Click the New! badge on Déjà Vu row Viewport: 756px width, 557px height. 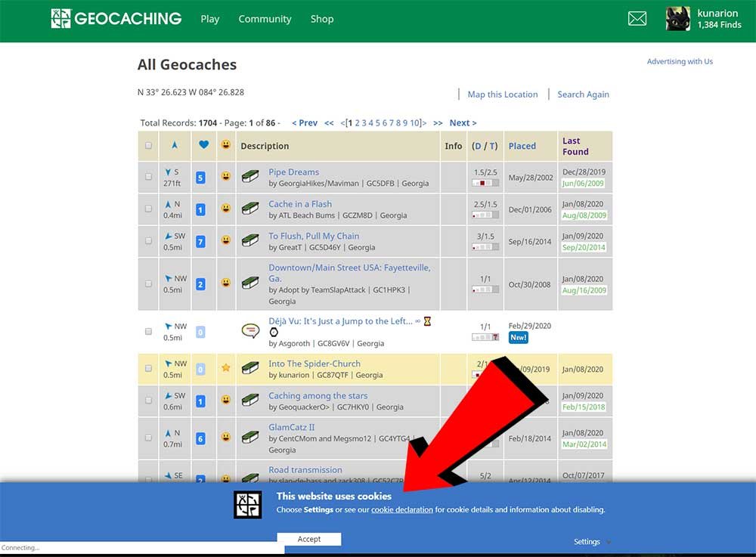point(519,337)
